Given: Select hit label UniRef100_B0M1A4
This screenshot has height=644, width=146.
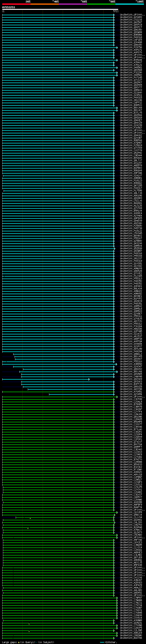Looking at the screenshot, I should (x=131, y=60).
